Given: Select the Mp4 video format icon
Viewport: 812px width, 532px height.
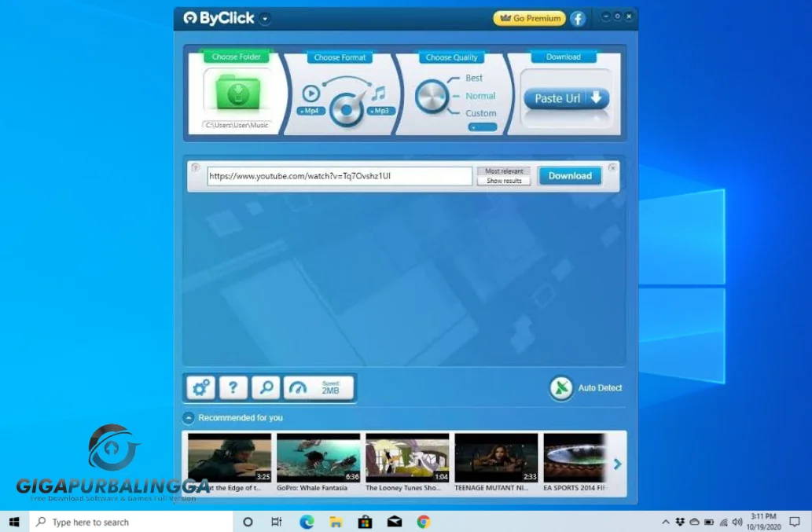Looking at the screenshot, I should (x=310, y=94).
